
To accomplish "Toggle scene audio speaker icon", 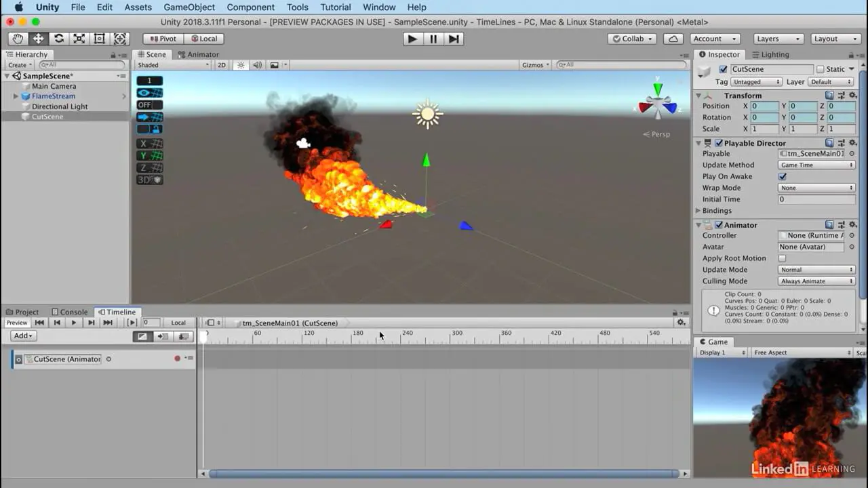I will point(258,65).
